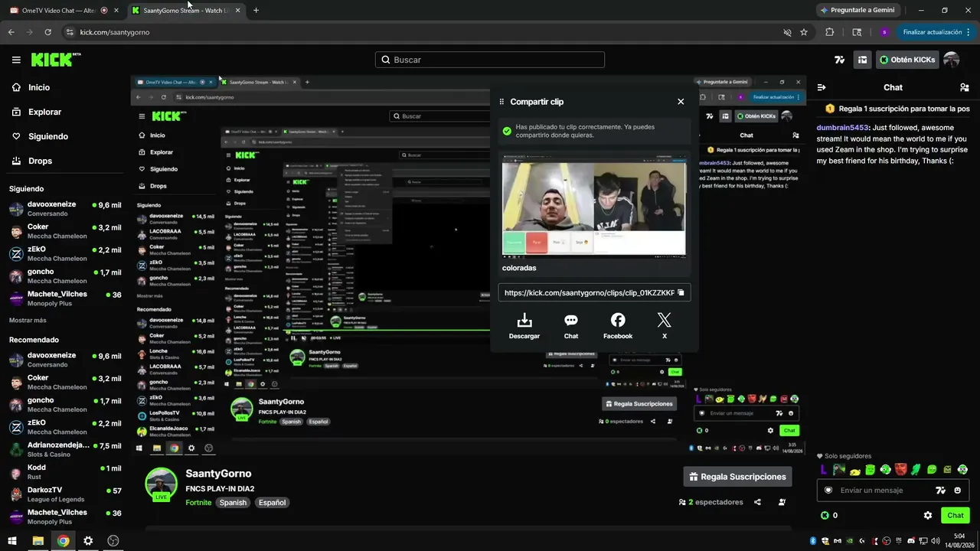
Task: Select the SaantyGorno Stream browser tab
Action: (186, 11)
